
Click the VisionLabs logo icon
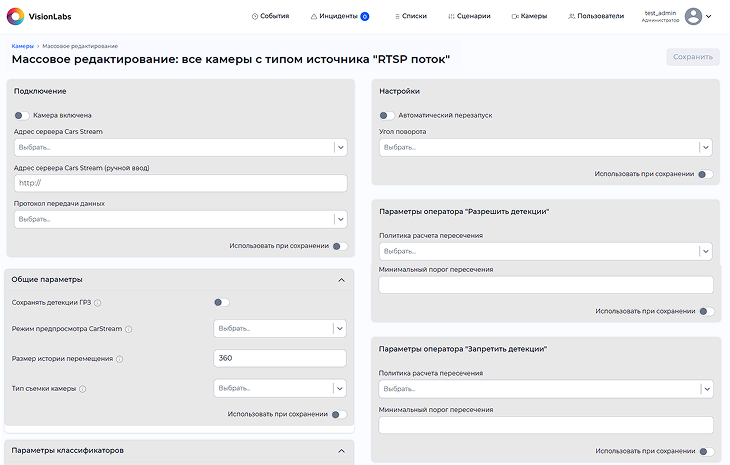point(15,16)
